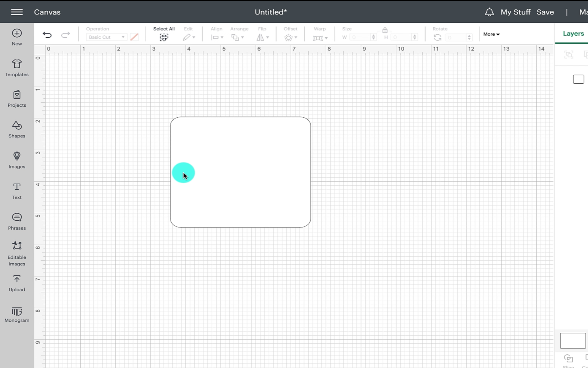Screen dimensions: 588x368
Task: Click the Save button
Action: pos(545,12)
